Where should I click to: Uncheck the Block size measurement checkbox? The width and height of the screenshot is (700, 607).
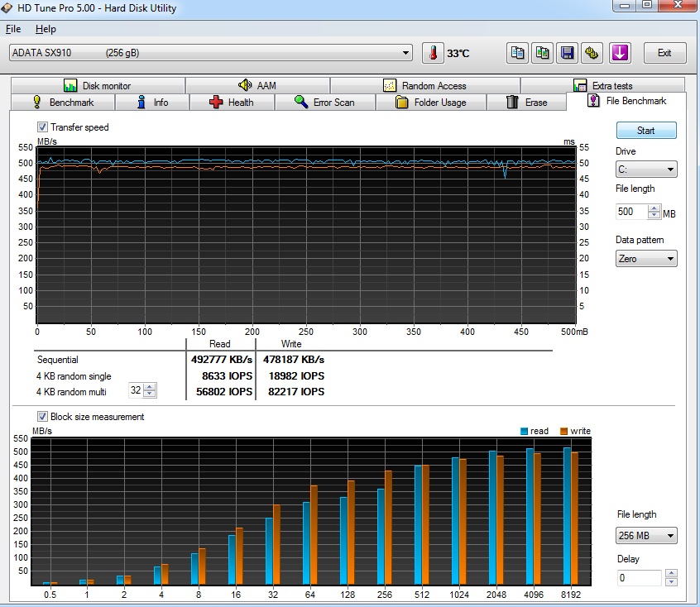point(42,417)
